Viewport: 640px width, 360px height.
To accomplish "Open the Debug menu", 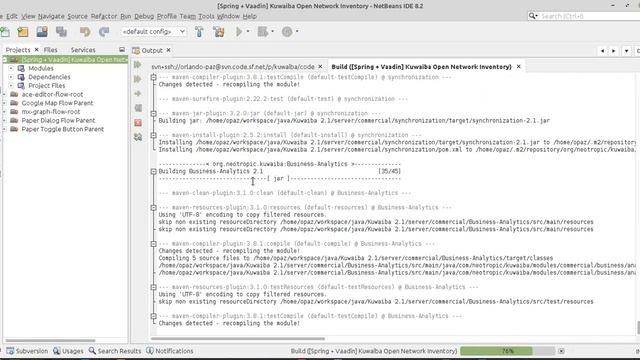I will tap(144, 16).
